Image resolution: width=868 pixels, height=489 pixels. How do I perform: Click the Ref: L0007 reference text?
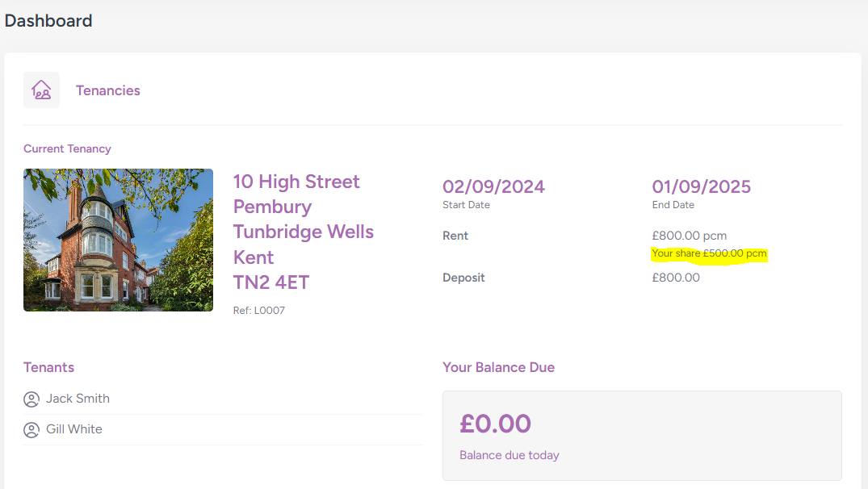coord(258,310)
